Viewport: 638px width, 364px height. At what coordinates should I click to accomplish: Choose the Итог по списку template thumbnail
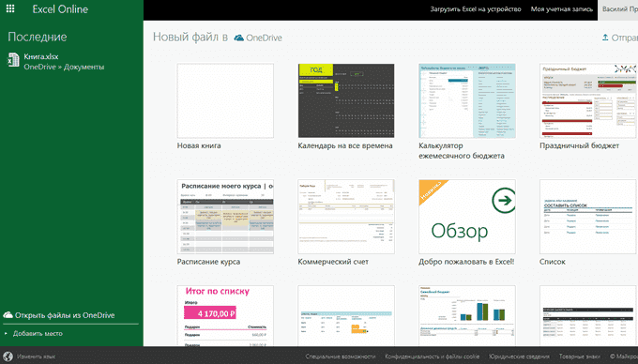[225, 315]
